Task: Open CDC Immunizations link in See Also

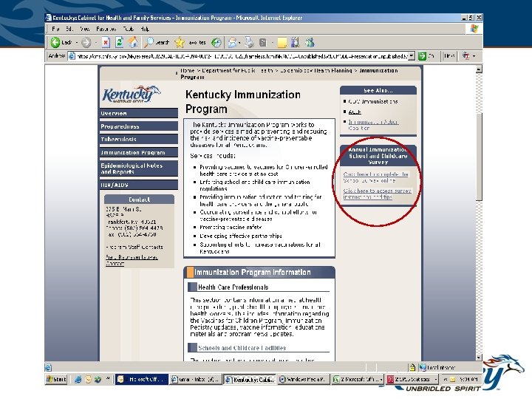Action: coord(373,101)
